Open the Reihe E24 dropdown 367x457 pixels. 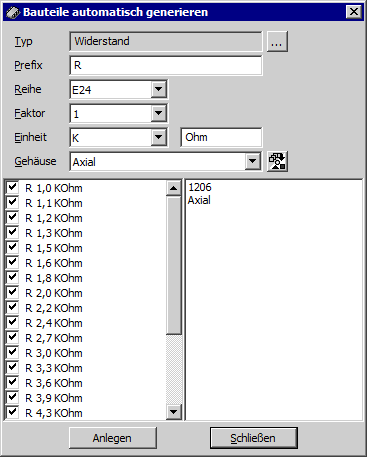[159, 90]
